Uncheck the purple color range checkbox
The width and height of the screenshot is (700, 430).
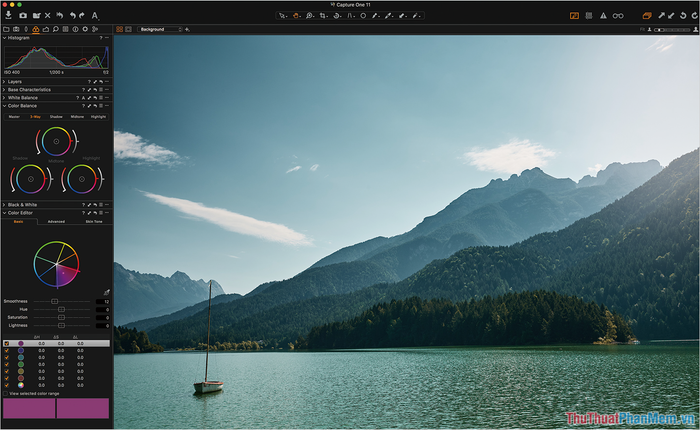click(x=7, y=344)
